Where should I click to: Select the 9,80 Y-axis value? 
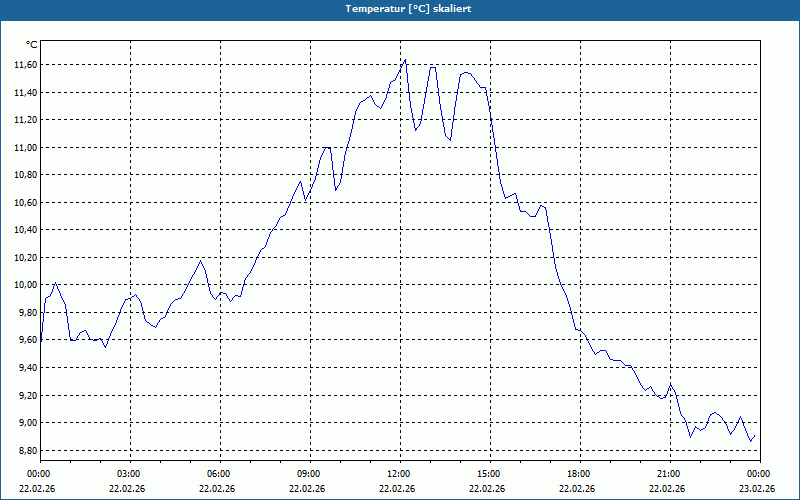pos(28,312)
